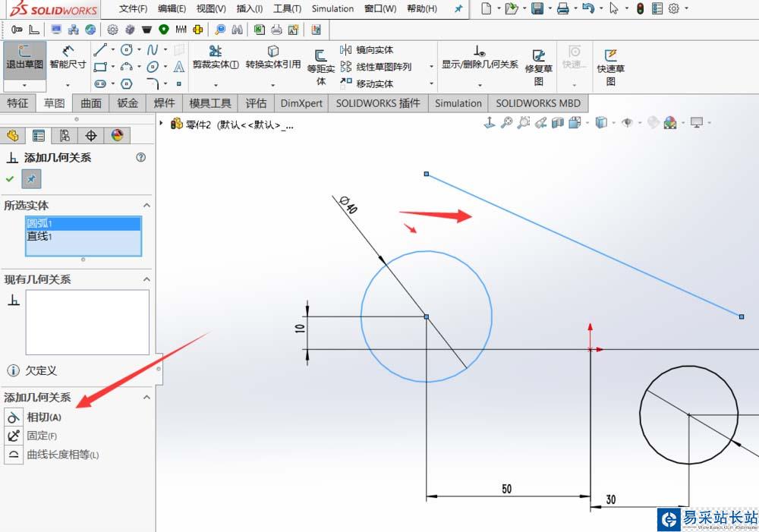Viewport: 759px width, 532px height.
Task: Open the 工具(T) menu
Action: [x=287, y=9]
